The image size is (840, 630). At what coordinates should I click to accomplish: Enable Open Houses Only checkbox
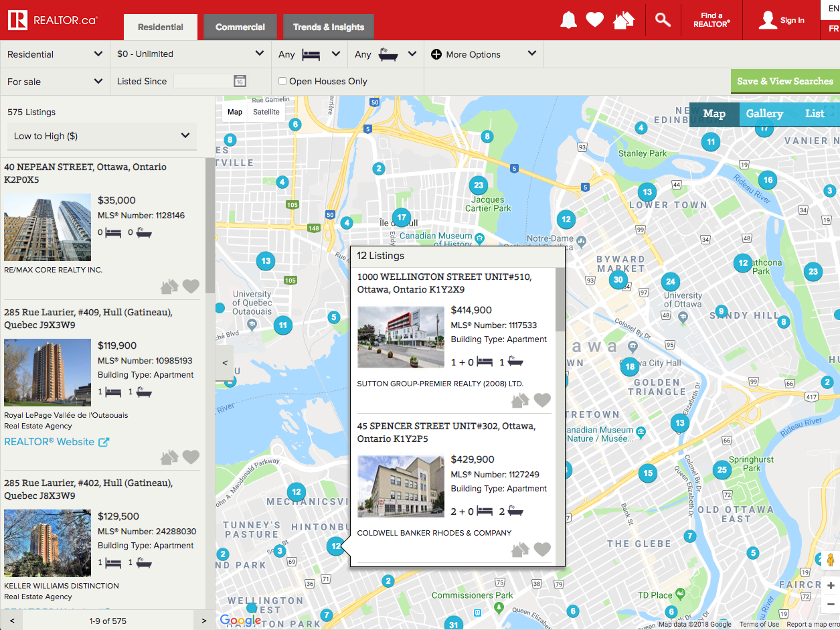[282, 81]
